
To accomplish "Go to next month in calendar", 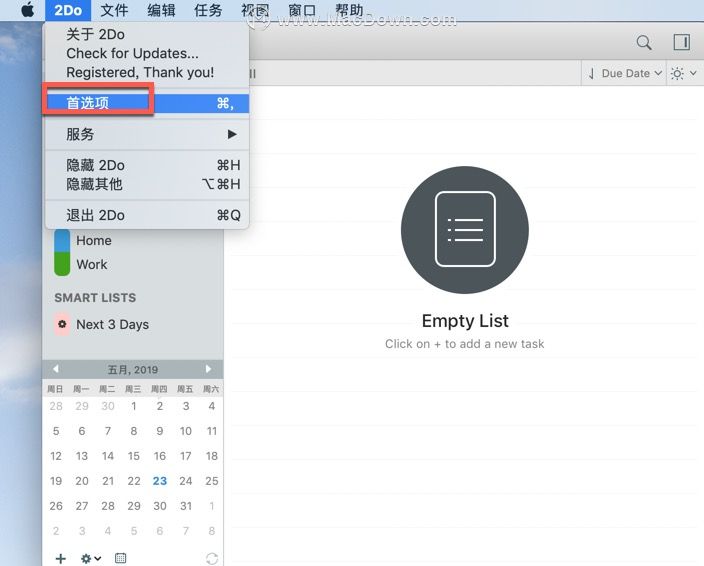I will point(208,369).
